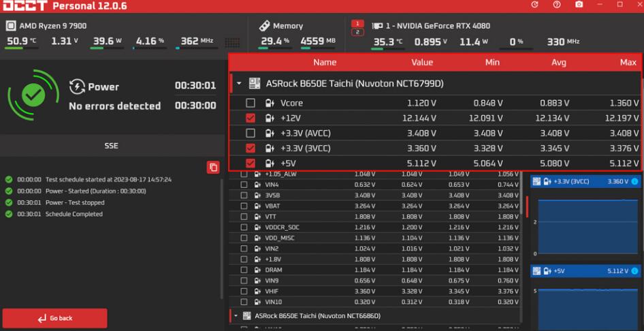Collapse the ASRock B650E Taichi NCT6686D group
This screenshot has height=331, width=644.
[x=236, y=316]
